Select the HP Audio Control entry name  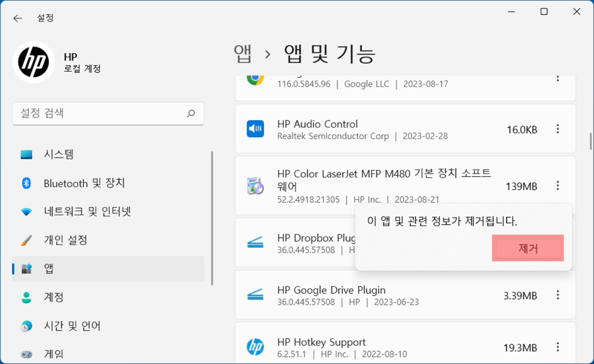tap(317, 124)
